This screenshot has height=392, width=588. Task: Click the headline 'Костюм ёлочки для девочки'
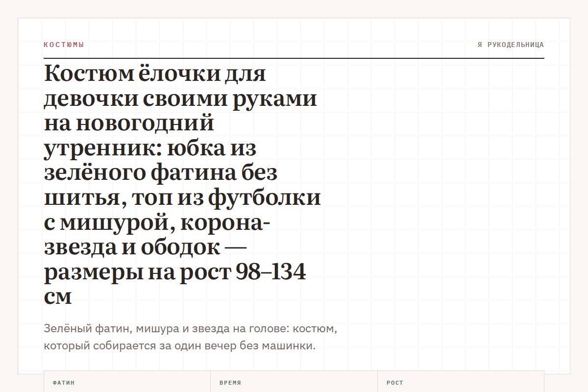(x=183, y=184)
